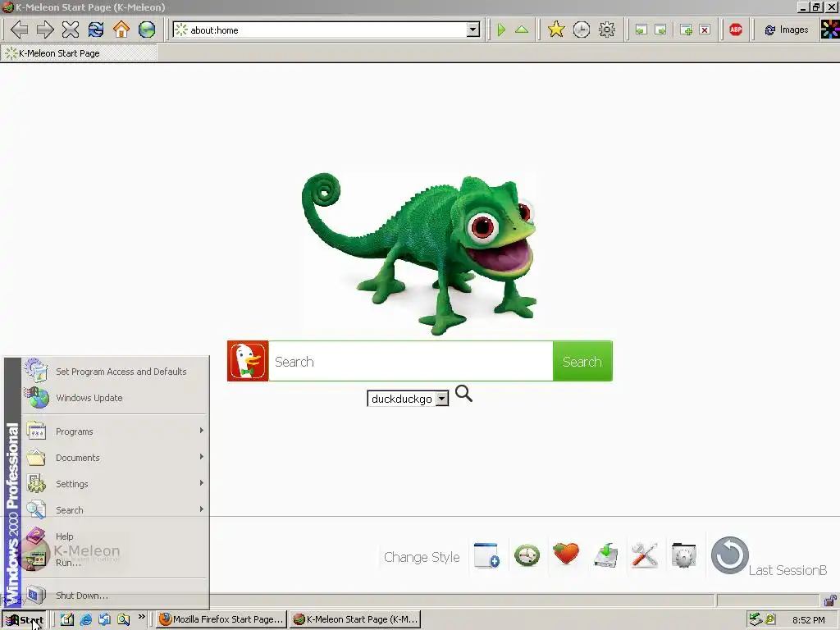Select the K-Meleon Start Page tab
The height and width of the screenshot is (630, 840).
pos(79,53)
